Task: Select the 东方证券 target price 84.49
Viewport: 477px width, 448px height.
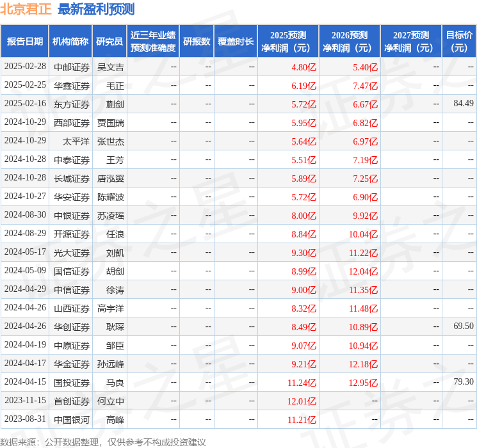Action: coord(464,104)
